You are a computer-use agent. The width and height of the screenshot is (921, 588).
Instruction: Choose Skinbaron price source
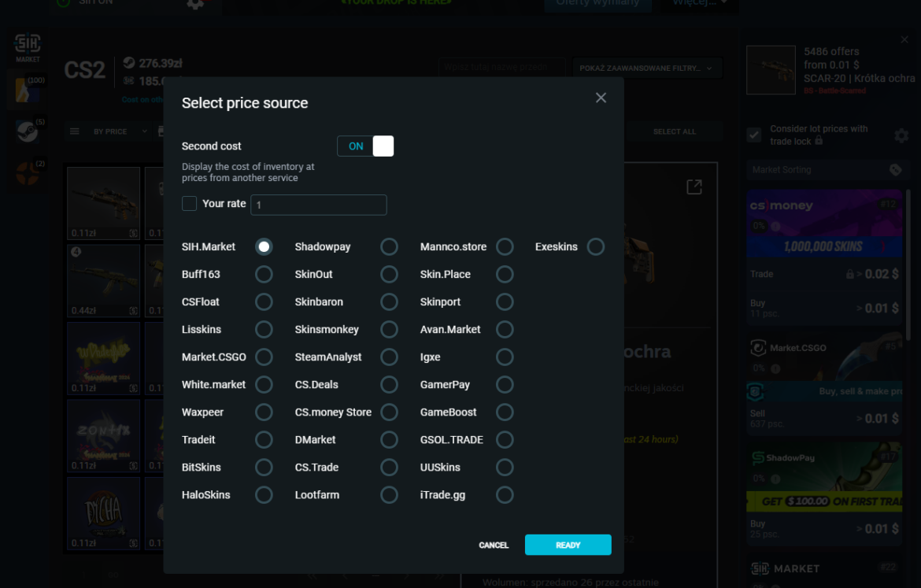[389, 302]
